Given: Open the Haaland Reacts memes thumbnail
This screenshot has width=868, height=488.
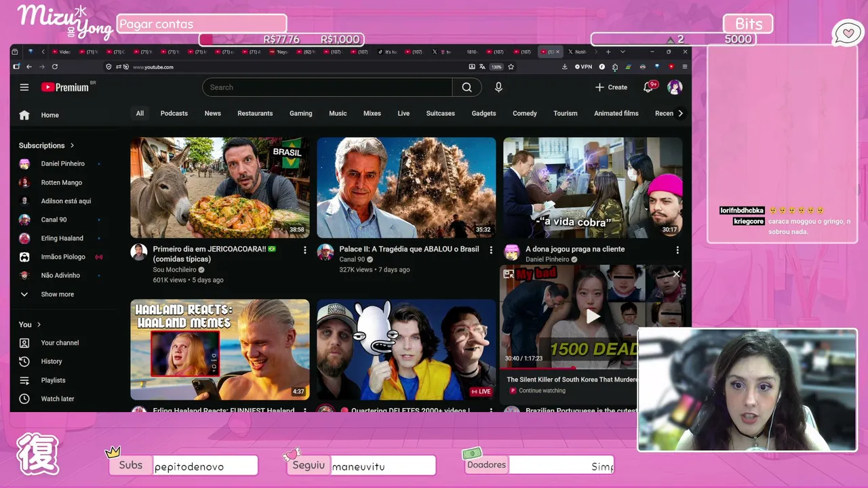Looking at the screenshot, I should (220, 350).
